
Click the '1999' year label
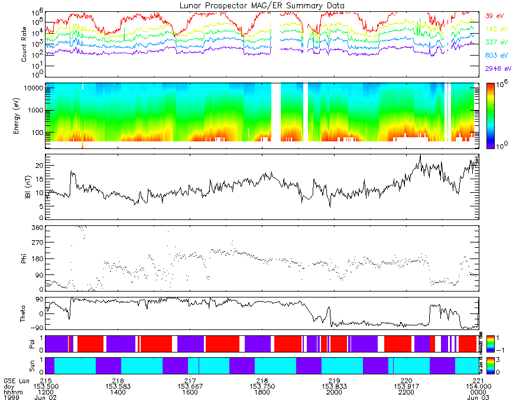[12, 397]
